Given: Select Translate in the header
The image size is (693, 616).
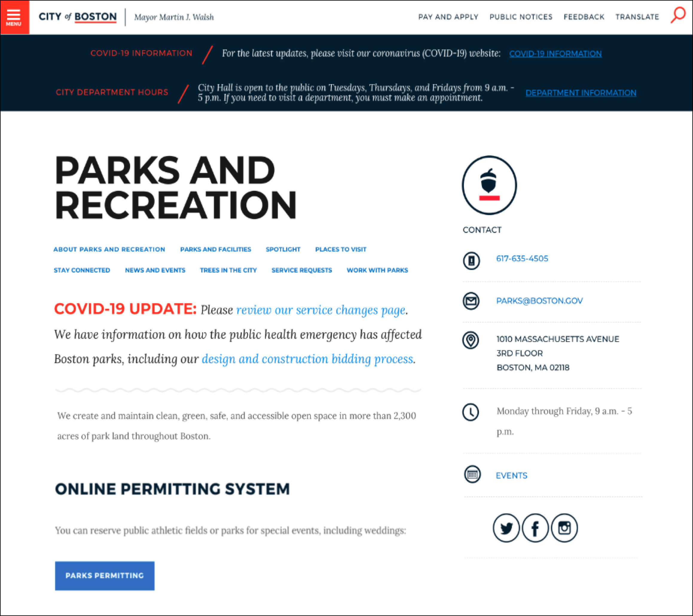Looking at the screenshot, I should click(x=637, y=17).
